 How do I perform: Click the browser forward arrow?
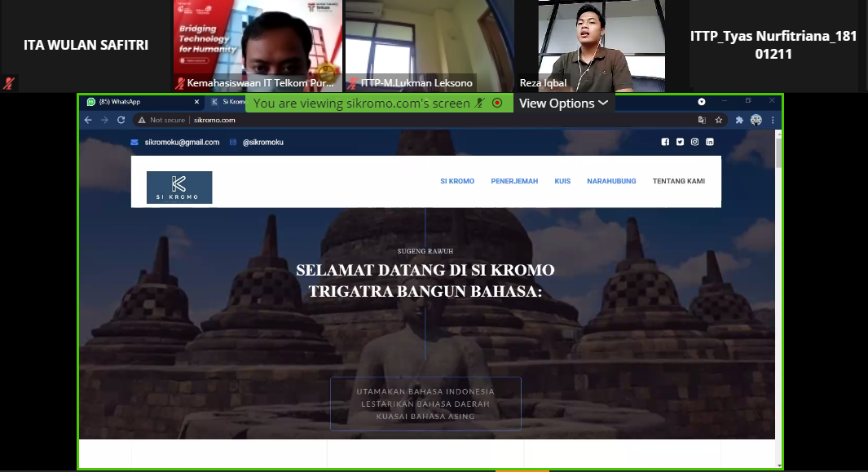[x=104, y=120]
